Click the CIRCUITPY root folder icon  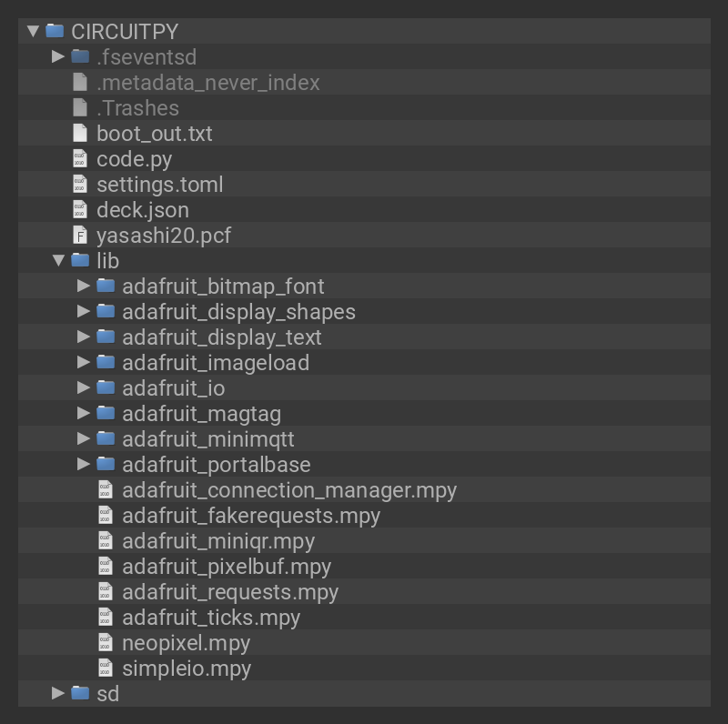coord(55,31)
